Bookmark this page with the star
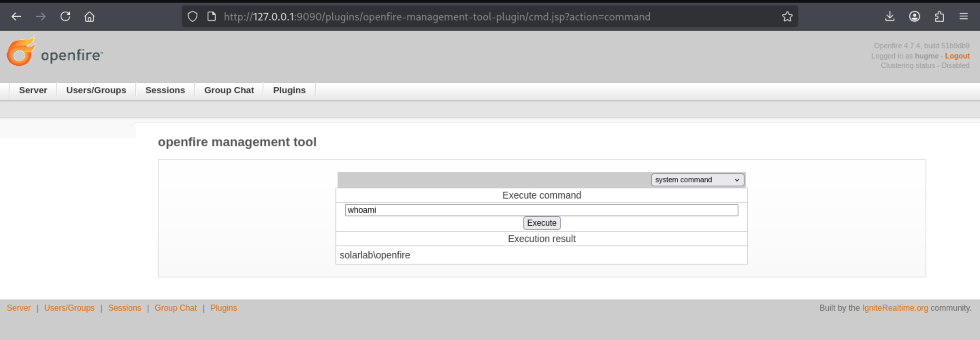Image resolution: width=980 pixels, height=340 pixels. [787, 17]
